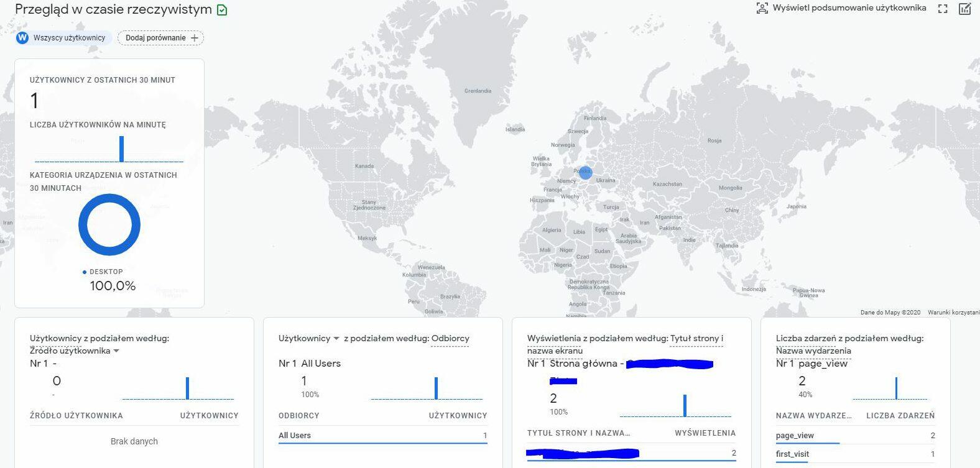Enter fullscreen with the expand icon

pos(943,9)
